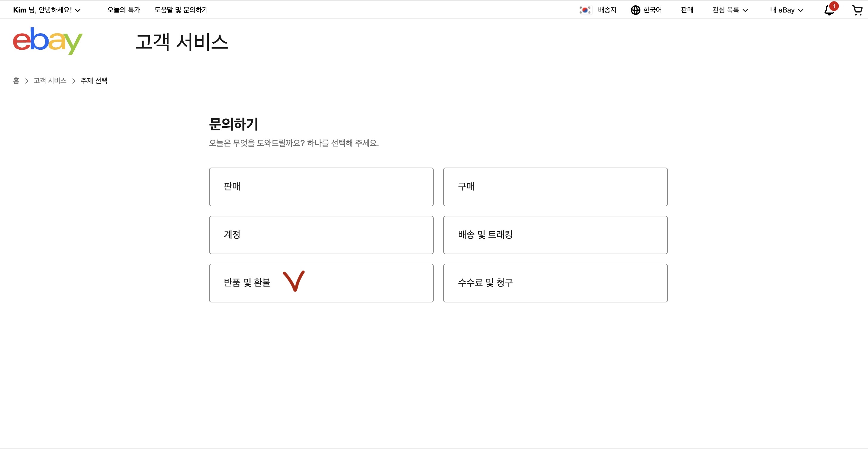Select the 반품 및 환불 topic card
Viewport: 868px width, 456px height.
[x=321, y=283]
